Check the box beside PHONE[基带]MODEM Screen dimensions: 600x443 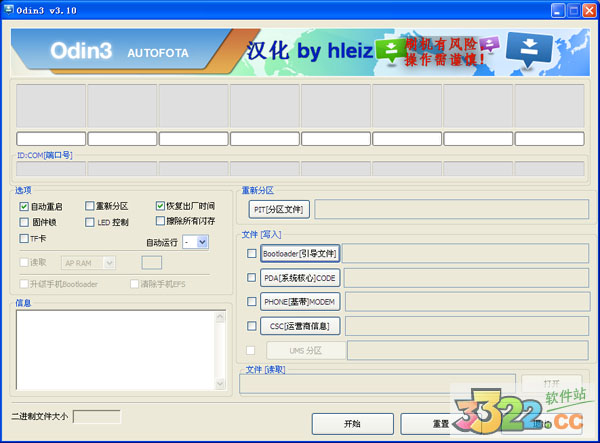(x=251, y=301)
